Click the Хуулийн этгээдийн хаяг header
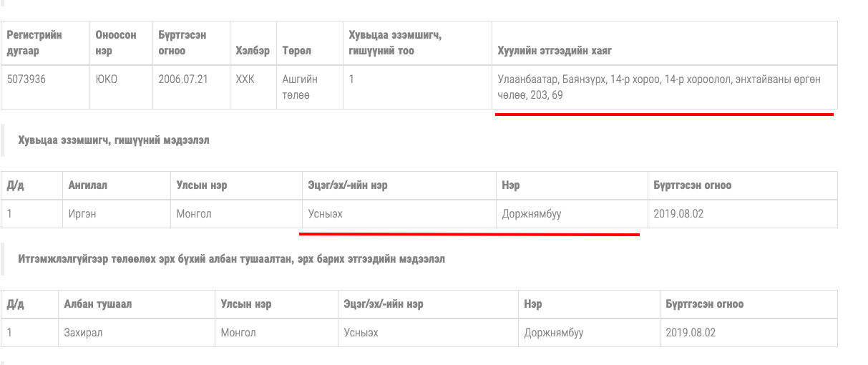The image size is (868, 365). (x=555, y=51)
